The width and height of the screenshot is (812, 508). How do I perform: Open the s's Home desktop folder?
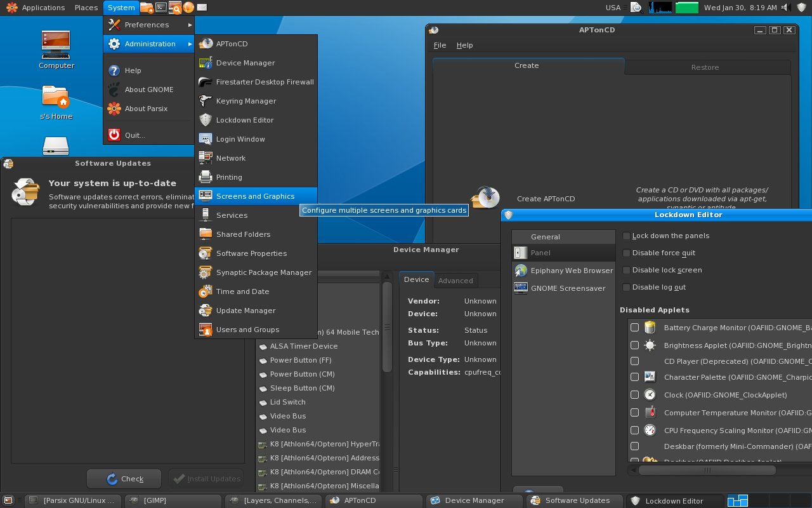pyautogui.click(x=56, y=102)
